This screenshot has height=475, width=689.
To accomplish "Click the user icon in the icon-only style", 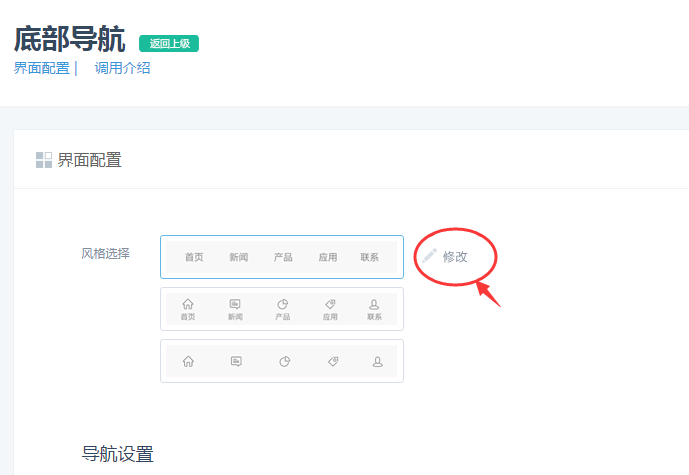I will tap(376, 361).
